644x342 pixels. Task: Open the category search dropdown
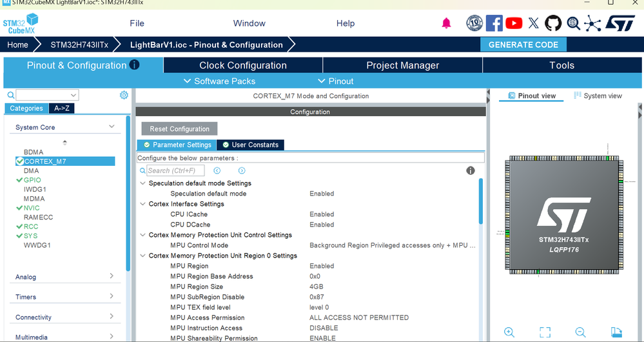[x=73, y=95]
